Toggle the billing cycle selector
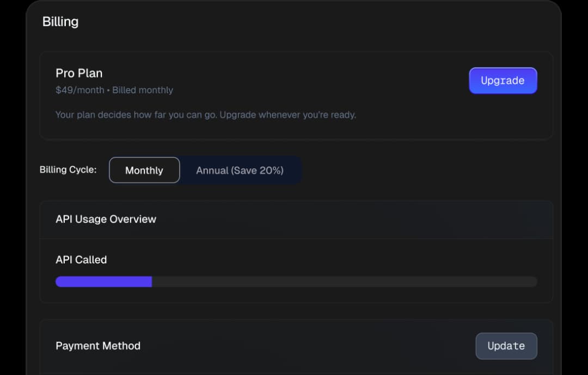The height and width of the screenshot is (375, 588). pyautogui.click(x=204, y=170)
